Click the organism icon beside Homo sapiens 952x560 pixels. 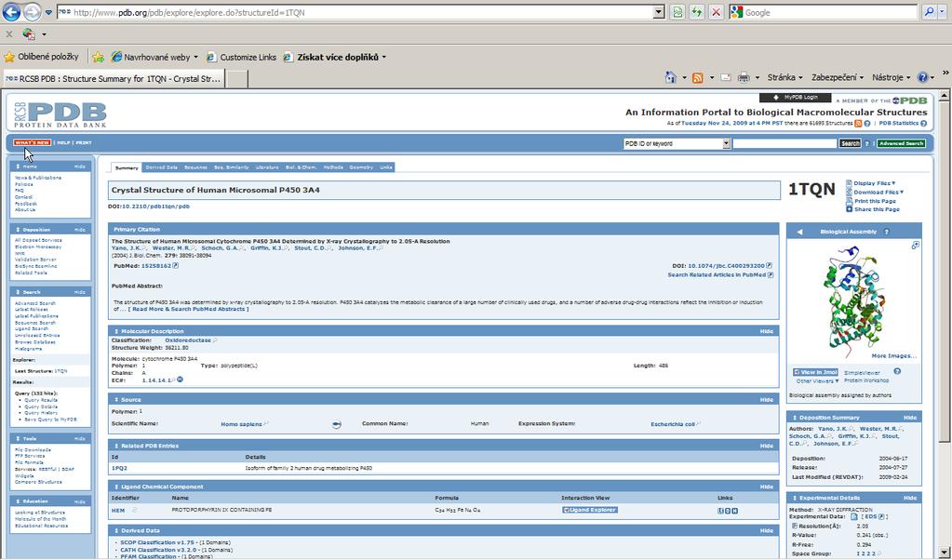pos(336,424)
